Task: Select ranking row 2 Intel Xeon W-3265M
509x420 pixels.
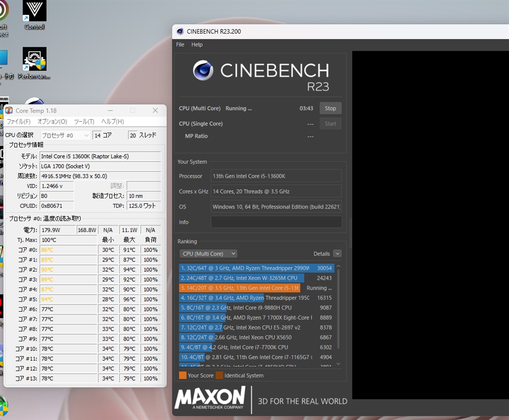Action: tap(256, 278)
